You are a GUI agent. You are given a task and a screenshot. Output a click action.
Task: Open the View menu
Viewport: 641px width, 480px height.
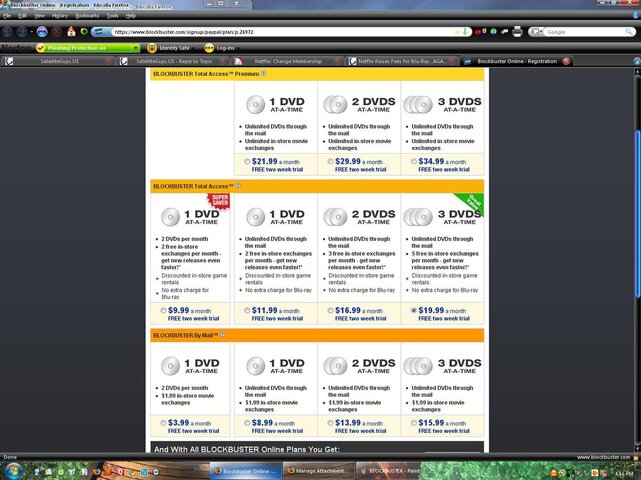[x=40, y=16]
